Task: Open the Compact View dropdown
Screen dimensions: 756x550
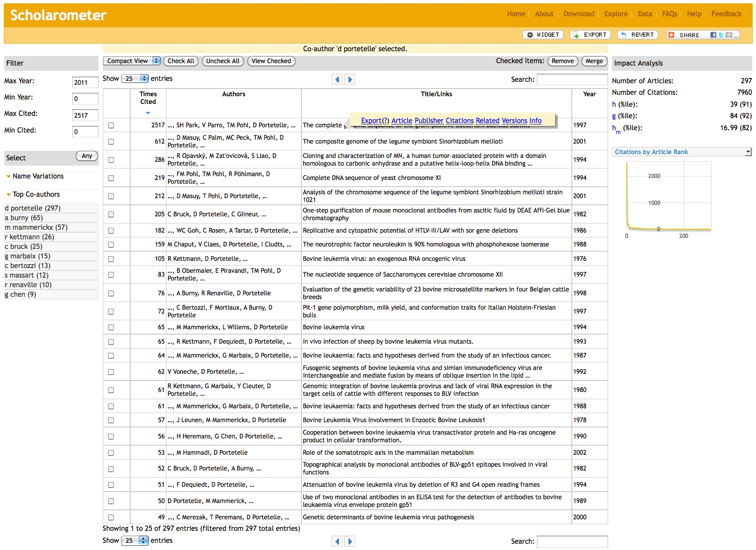Action: pos(132,61)
